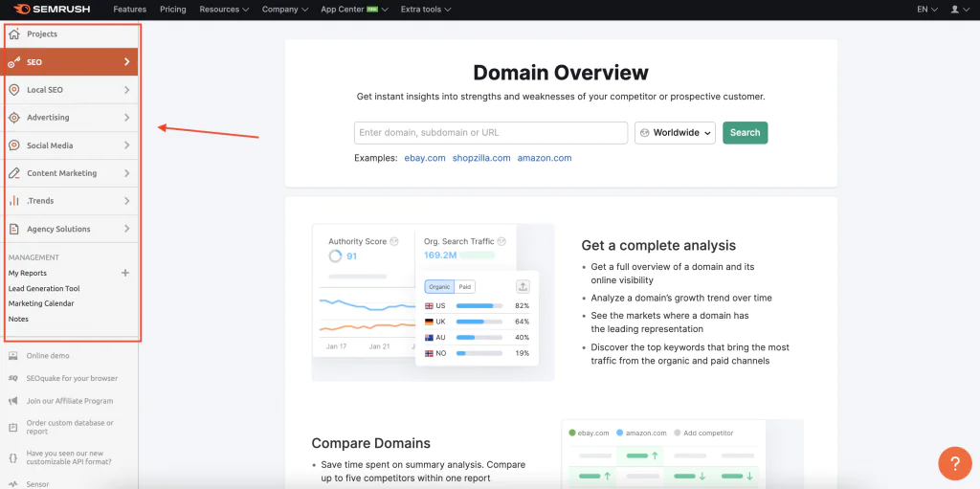Click the export icon in traffic preview
The width and height of the screenshot is (980, 489).
pyautogui.click(x=523, y=286)
